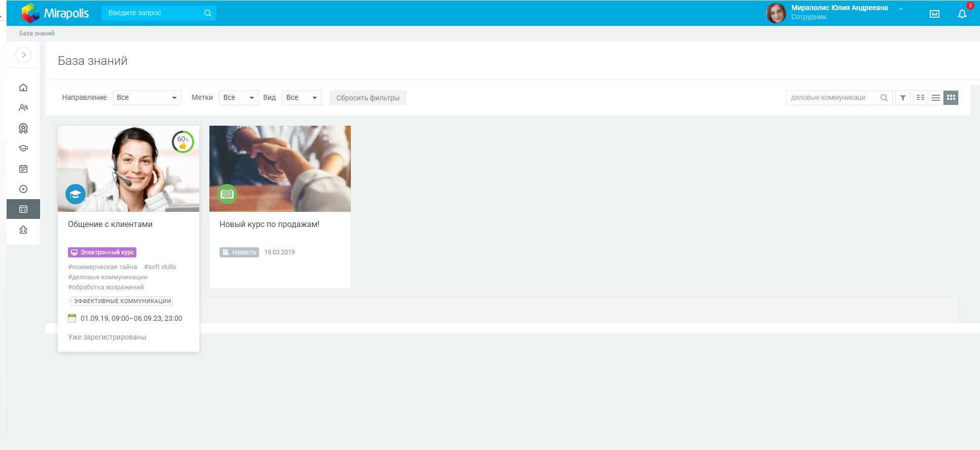Open the notifications bell icon
The image size is (980, 450).
[x=962, y=14]
